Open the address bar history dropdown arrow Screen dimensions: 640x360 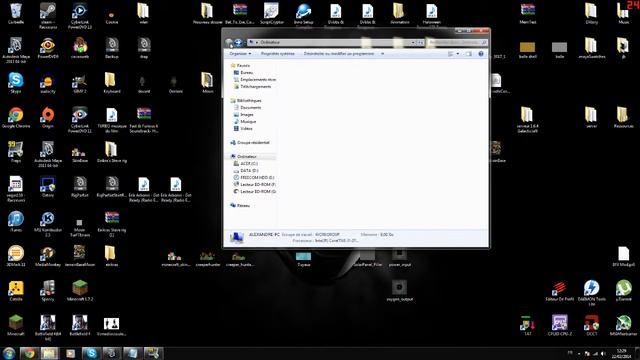coord(413,42)
